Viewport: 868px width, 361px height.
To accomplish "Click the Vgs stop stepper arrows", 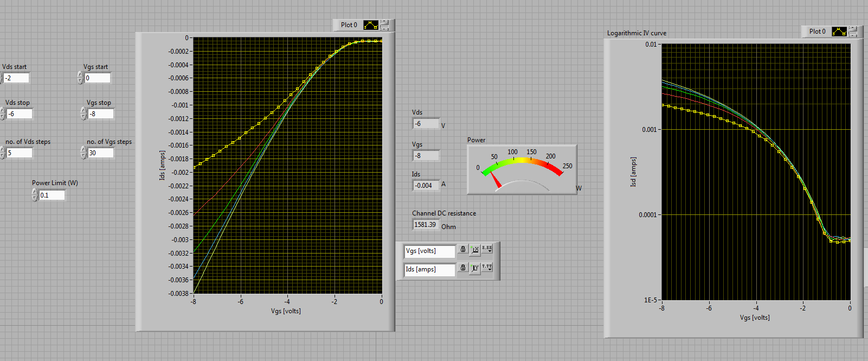I will tap(83, 114).
